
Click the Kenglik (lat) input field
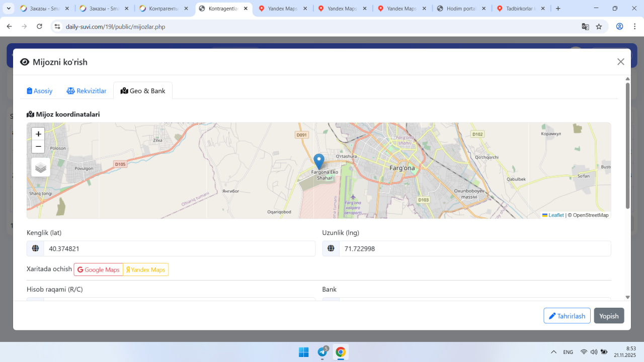[x=179, y=248]
